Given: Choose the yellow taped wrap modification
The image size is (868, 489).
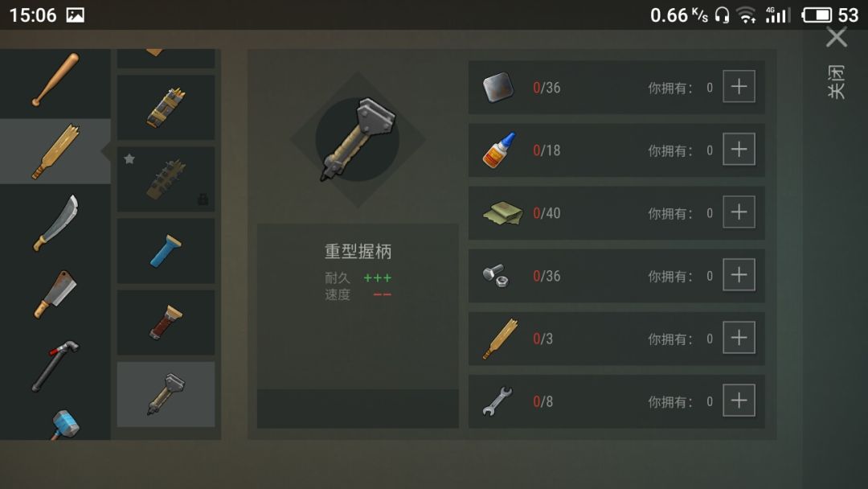Looking at the screenshot, I should pos(166,107).
